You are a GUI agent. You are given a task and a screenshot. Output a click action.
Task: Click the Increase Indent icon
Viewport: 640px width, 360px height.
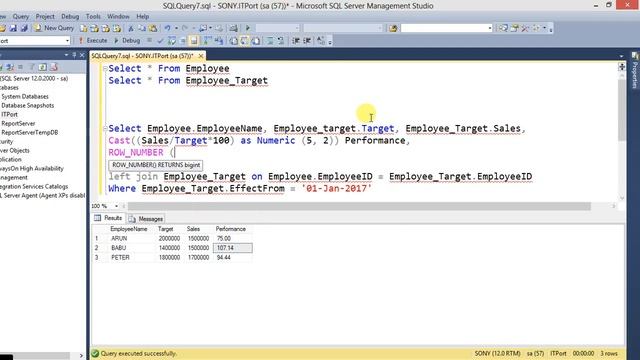point(307,40)
